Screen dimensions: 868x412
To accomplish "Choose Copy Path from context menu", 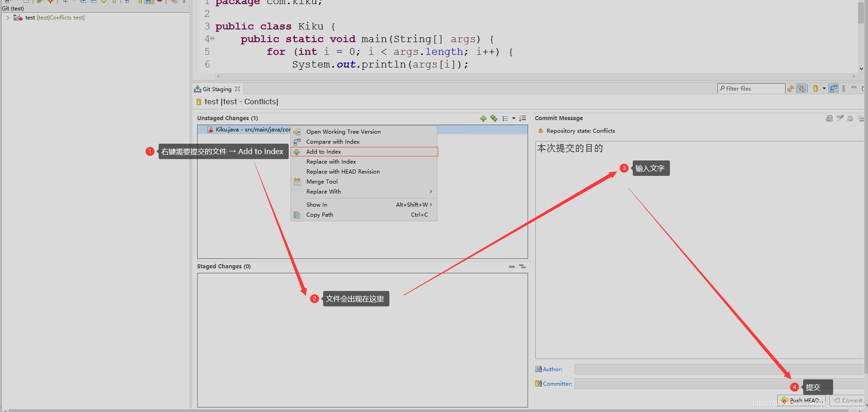I will click(x=364, y=215).
